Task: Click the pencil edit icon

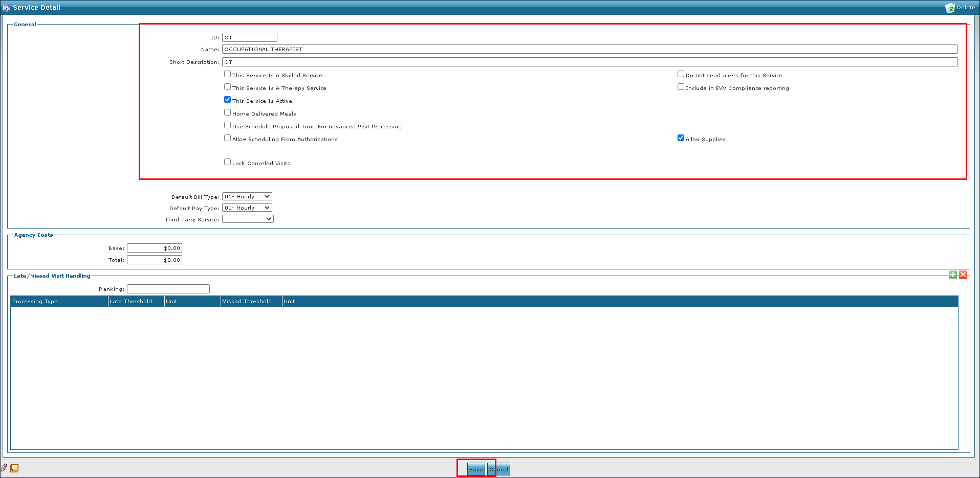Action: pos(5,468)
